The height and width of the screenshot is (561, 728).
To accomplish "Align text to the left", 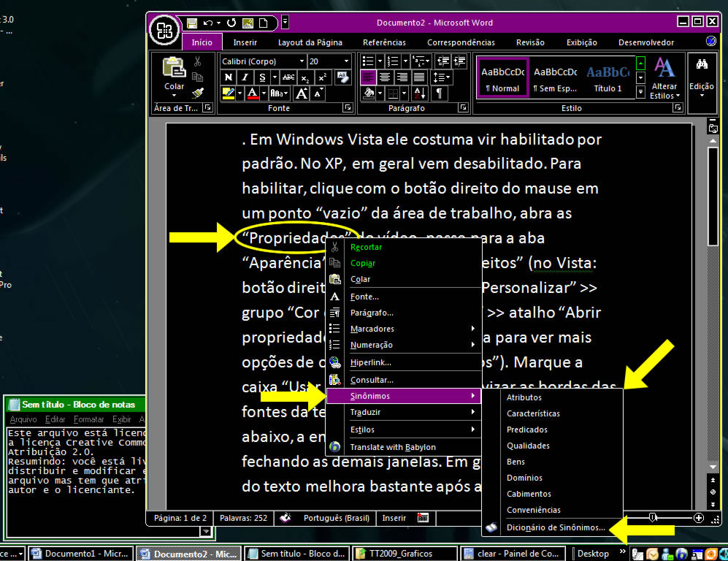I will pyautogui.click(x=368, y=77).
